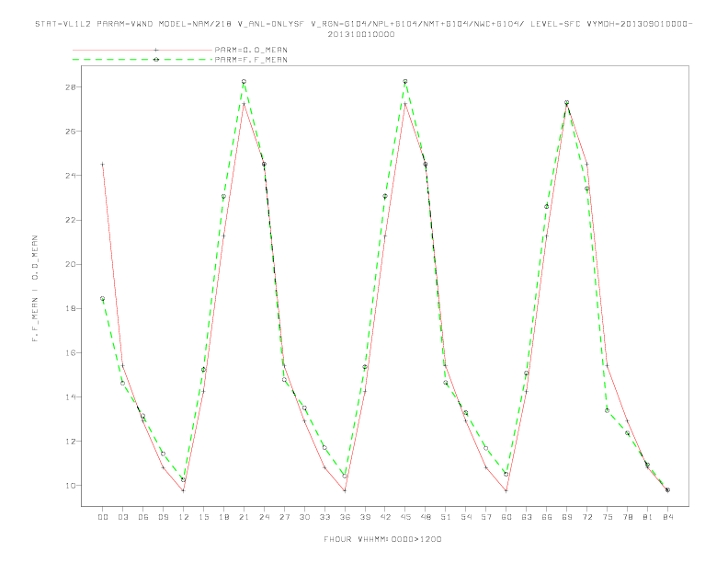Image resolution: width=728 pixels, height=563 pixels.
Task: Click x-axis tick label 63
Action: click(527, 517)
